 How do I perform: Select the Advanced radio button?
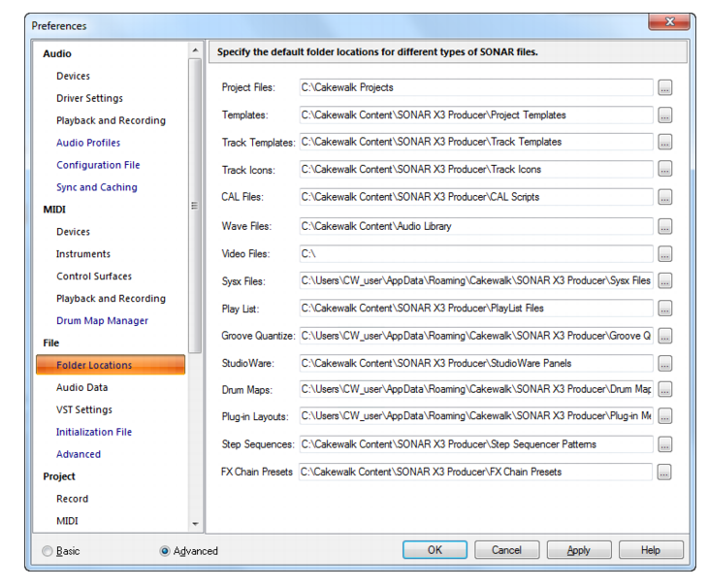point(165,551)
